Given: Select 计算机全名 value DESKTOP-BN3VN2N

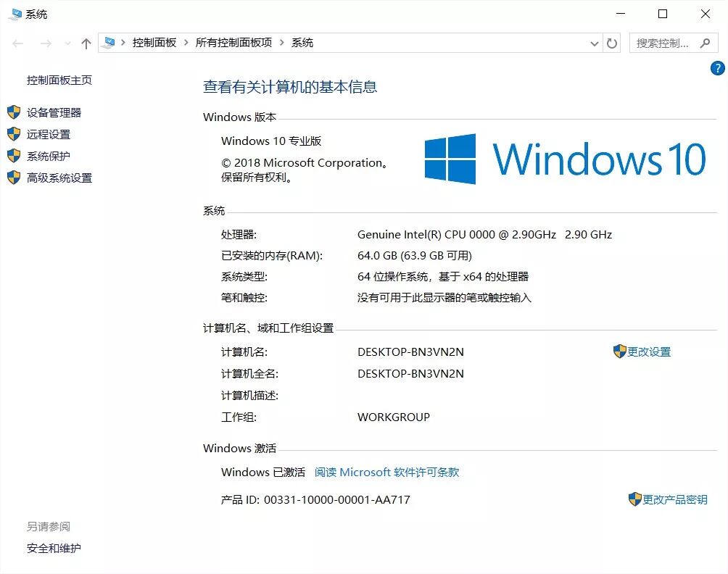Looking at the screenshot, I should pos(411,374).
